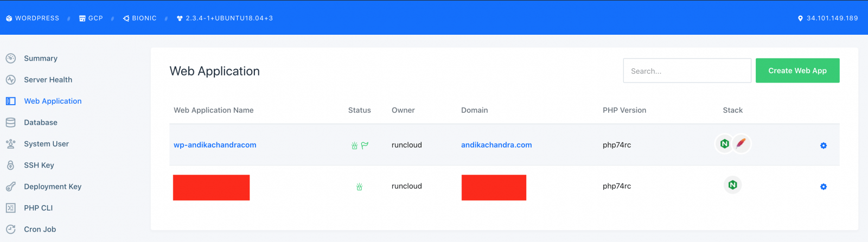Click runcloud owner in second row
Screen dimensions: 868x242
coord(407,186)
